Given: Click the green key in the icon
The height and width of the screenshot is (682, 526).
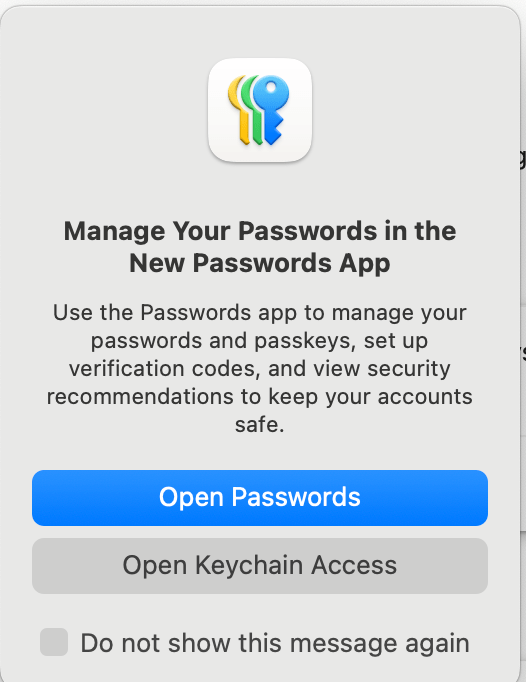Looking at the screenshot, I should (252, 110).
